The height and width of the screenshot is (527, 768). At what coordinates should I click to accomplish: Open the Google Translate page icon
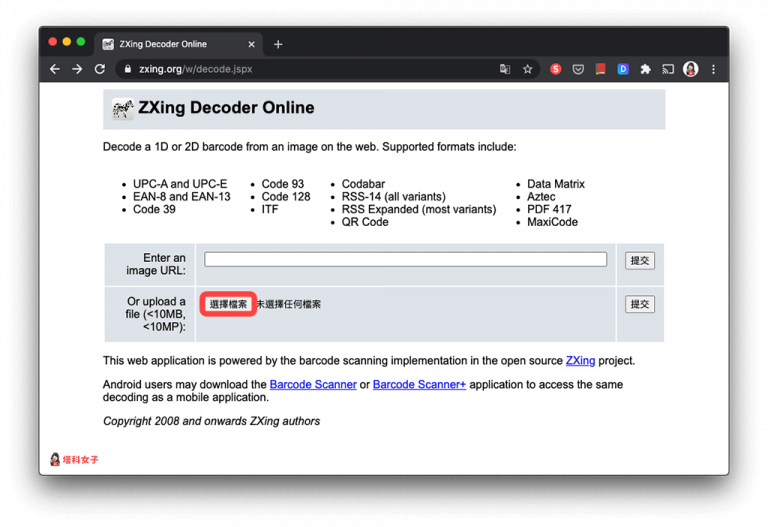505,69
